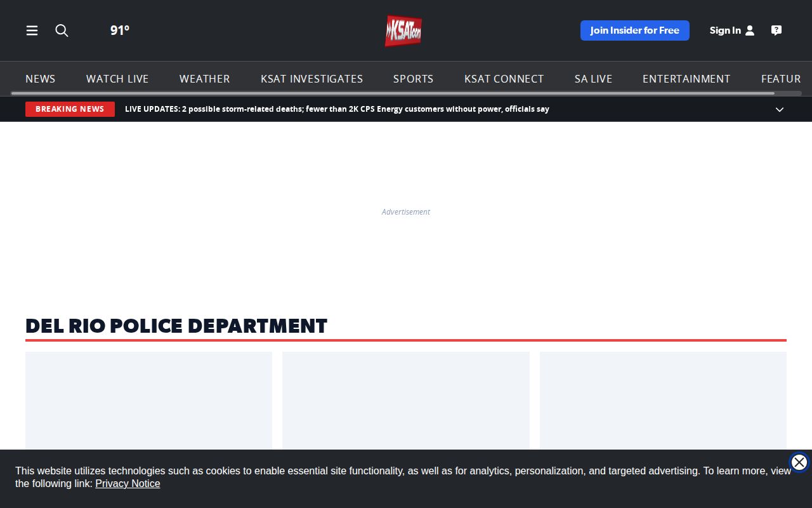812x508 pixels.
Task: Open the middle story card thumbnail
Action: pyautogui.click(x=406, y=401)
